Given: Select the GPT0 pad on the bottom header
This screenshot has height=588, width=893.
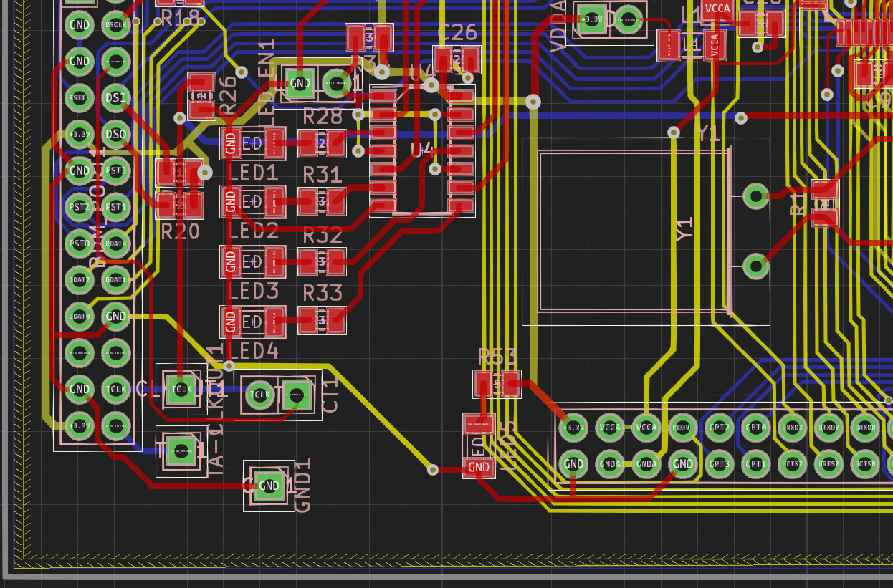Looking at the screenshot, I should (755, 428).
